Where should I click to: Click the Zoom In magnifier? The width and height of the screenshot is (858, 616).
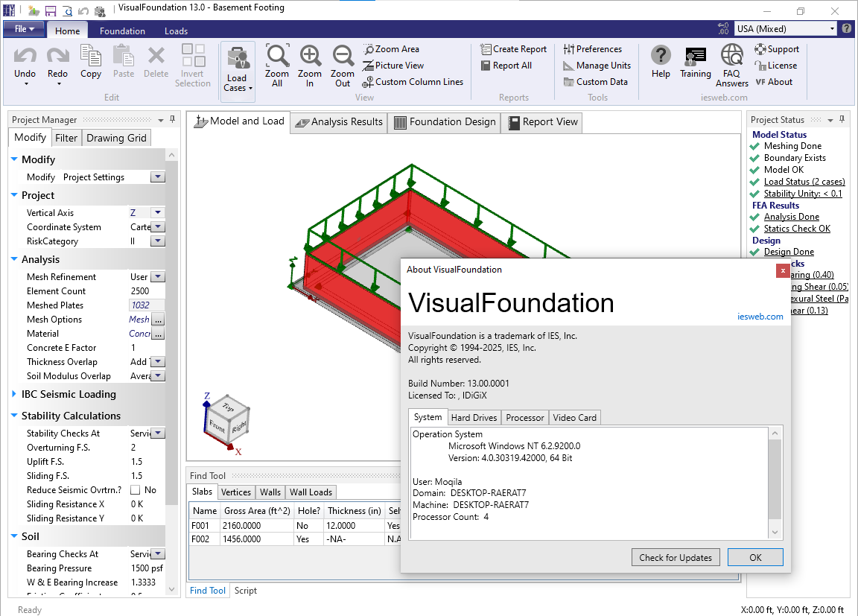[310, 56]
